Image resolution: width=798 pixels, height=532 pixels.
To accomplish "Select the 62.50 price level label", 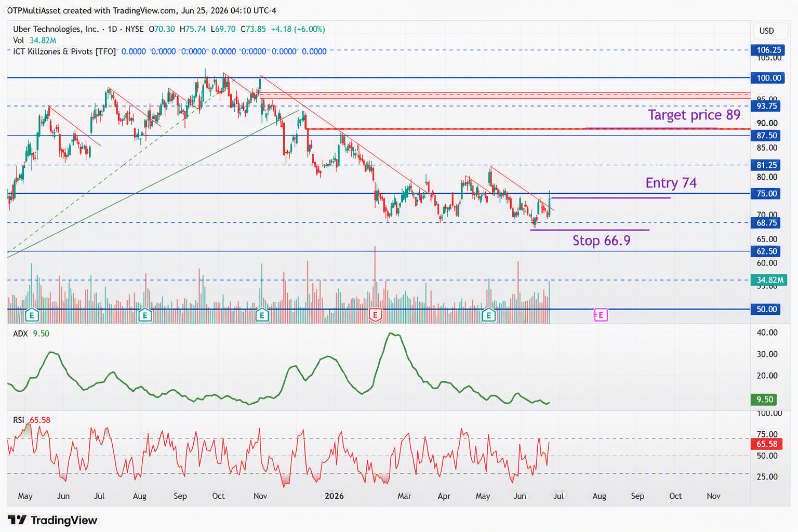I will [767, 251].
